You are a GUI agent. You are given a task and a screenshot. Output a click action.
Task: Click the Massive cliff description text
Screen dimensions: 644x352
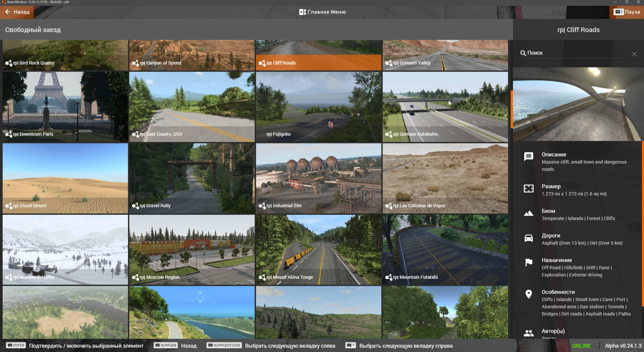[x=584, y=166]
